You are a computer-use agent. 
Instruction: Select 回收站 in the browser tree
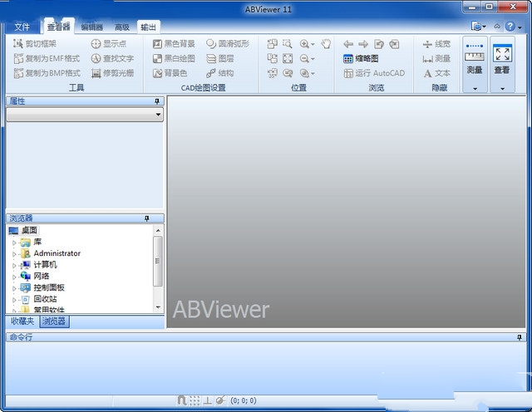(45, 299)
